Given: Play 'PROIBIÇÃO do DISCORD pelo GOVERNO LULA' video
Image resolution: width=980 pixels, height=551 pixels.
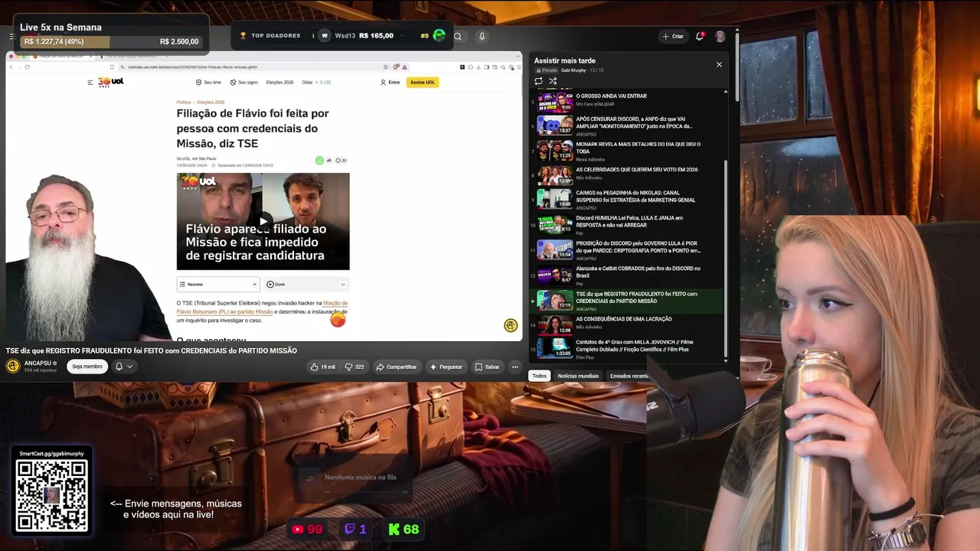Looking at the screenshot, I should [x=628, y=251].
